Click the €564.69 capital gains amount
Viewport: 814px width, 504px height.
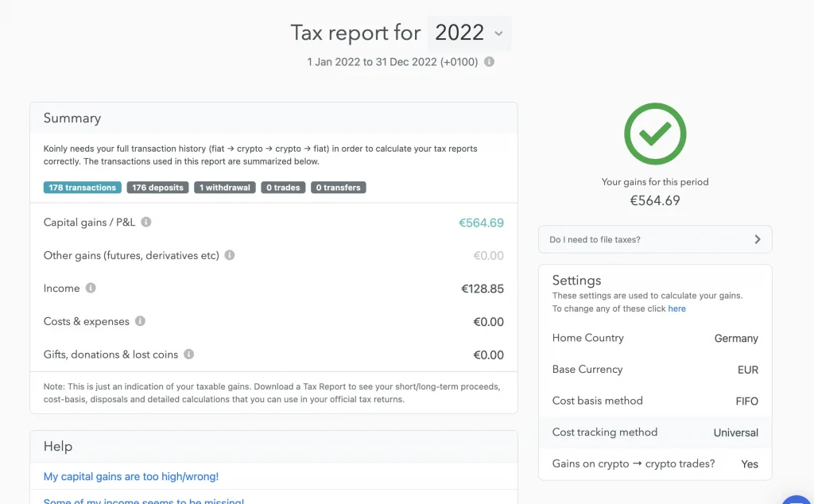[481, 223]
